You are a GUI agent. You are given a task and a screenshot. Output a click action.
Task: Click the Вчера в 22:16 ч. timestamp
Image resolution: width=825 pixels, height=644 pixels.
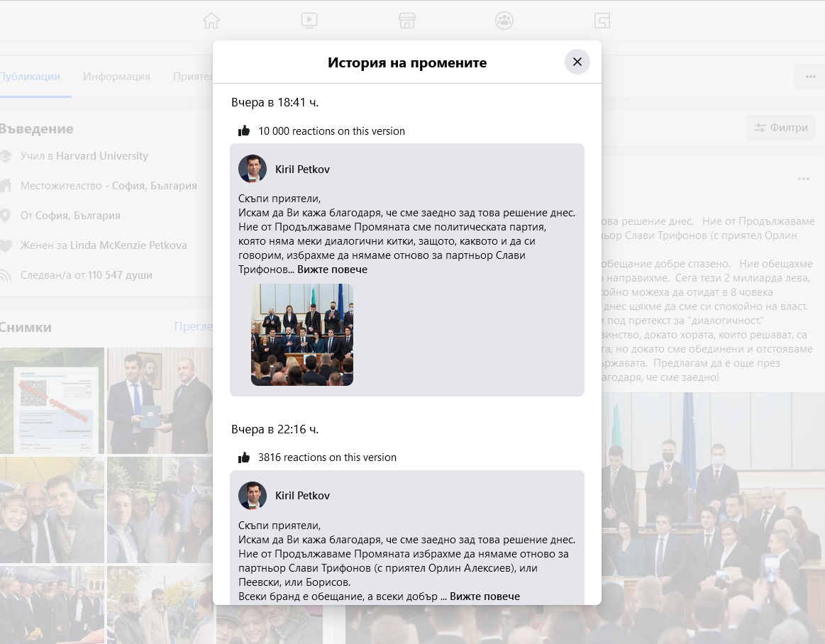pyautogui.click(x=275, y=429)
